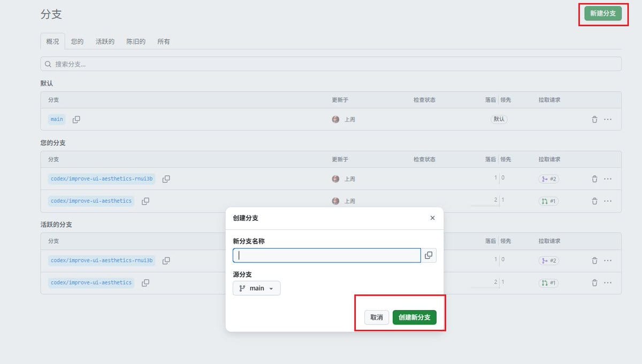Screen dimensions: 642x364
Task: Open codex/improve-ui-aesthetics under 您的分支
Action: [x=91, y=201]
